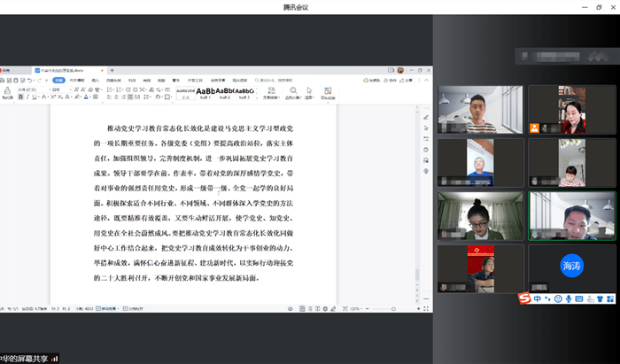The height and width of the screenshot is (364, 620).
Task: Select the Normal body style thumbnail
Action: tap(185, 93)
